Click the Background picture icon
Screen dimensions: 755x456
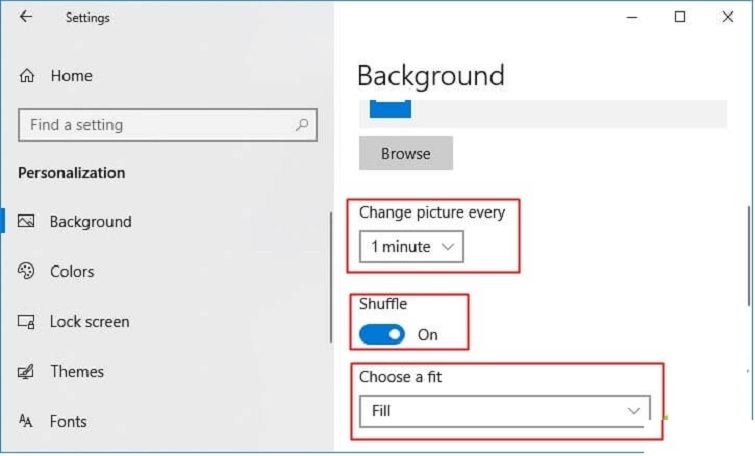pos(27,222)
